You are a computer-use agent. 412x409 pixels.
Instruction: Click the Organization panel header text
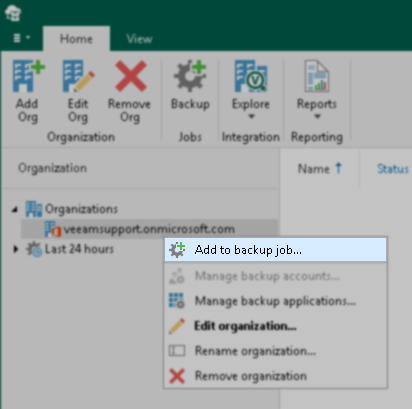(52, 168)
